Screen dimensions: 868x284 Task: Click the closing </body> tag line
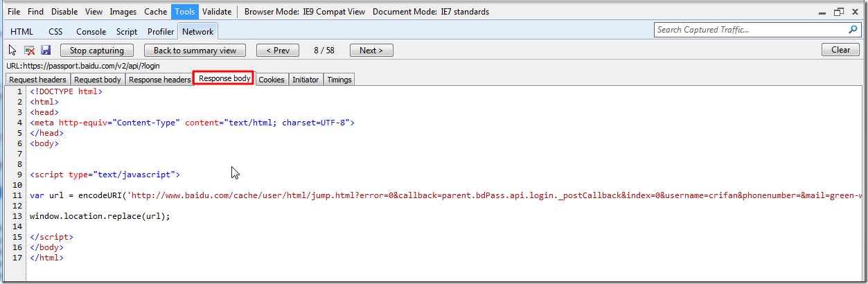tap(46, 247)
